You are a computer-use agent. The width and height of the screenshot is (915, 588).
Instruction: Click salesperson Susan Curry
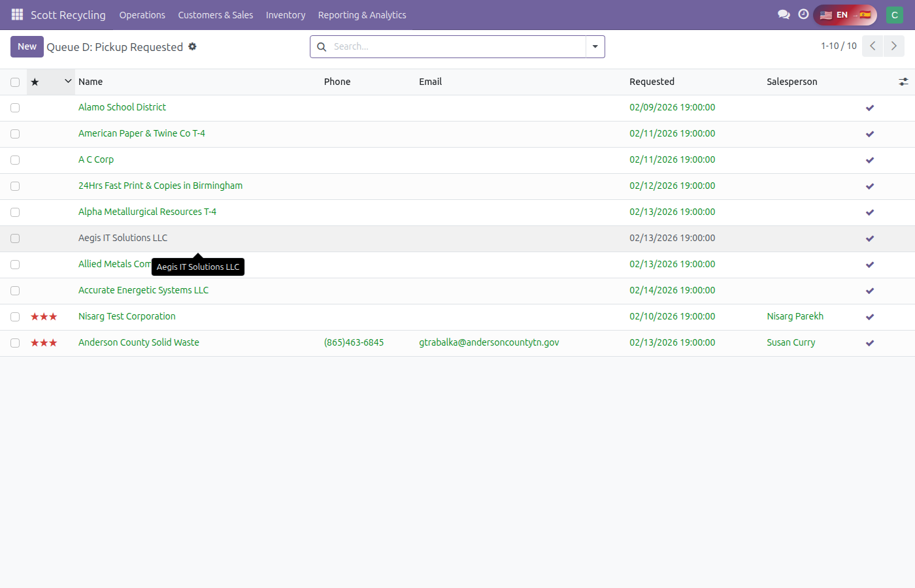tap(791, 342)
